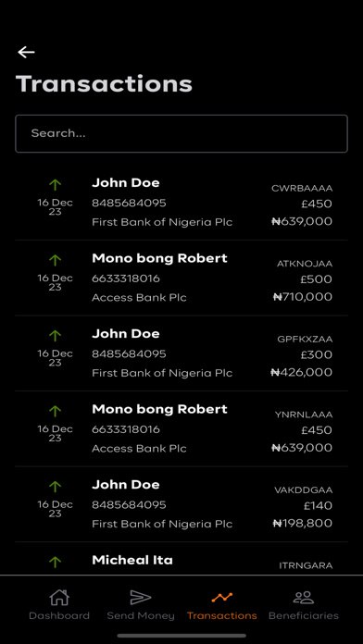Focus the Search input field
The height and width of the screenshot is (644, 363).
(181, 133)
